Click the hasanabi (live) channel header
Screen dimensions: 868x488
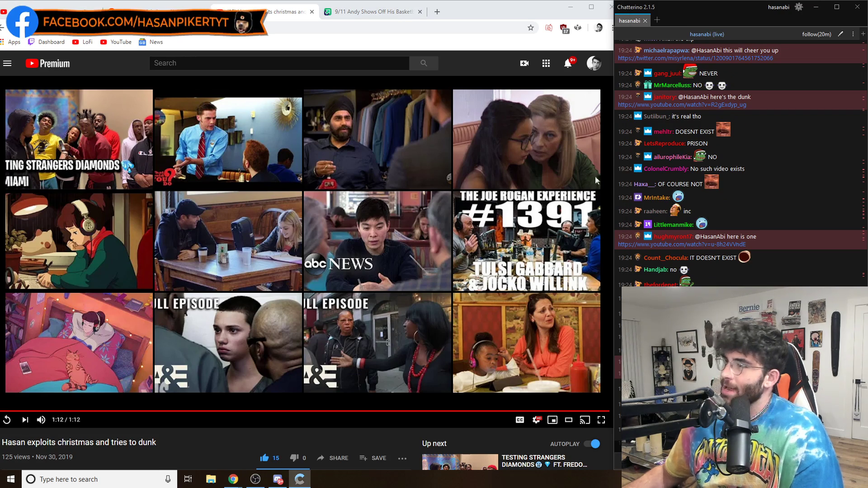(707, 34)
